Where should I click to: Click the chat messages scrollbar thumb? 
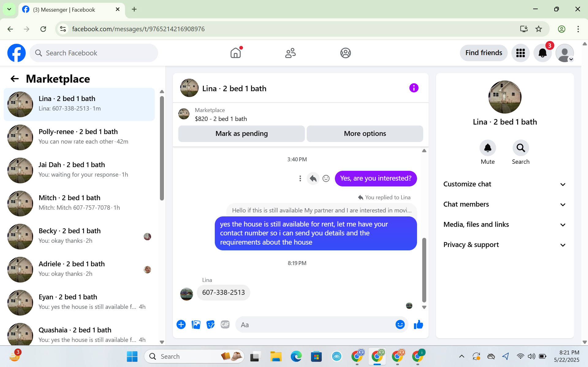click(424, 270)
